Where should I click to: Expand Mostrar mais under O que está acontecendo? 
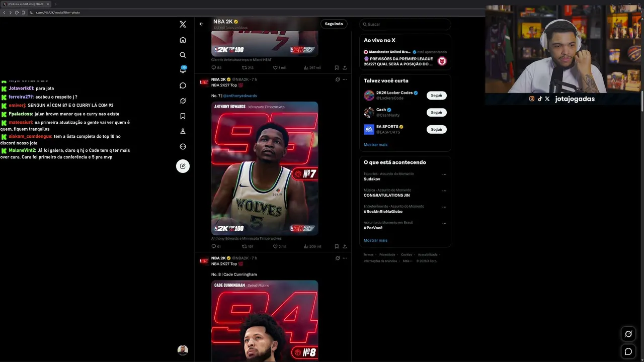click(375, 240)
